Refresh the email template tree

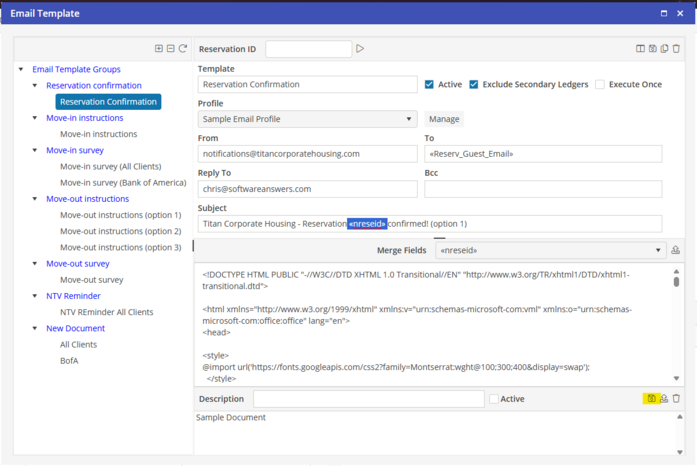[x=183, y=49]
